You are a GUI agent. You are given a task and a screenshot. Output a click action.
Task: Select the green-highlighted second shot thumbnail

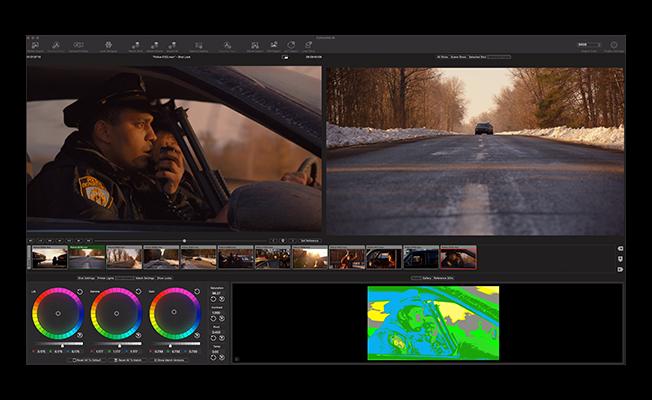click(87, 257)
